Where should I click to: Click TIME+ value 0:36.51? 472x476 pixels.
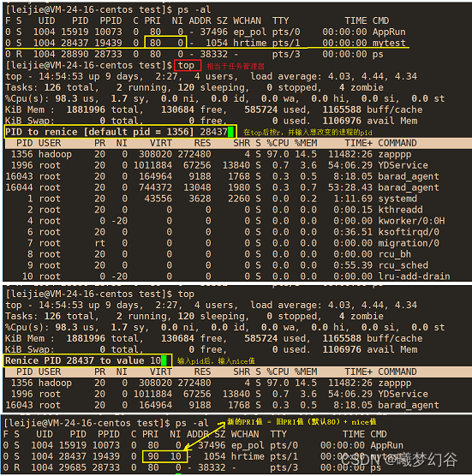coord(353,232)
